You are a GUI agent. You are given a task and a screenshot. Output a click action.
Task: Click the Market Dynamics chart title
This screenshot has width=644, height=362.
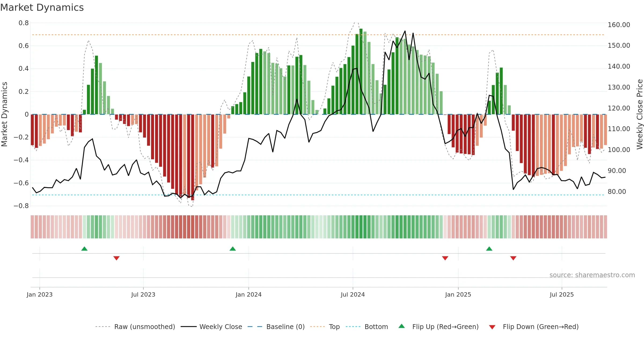pos(42,8)
